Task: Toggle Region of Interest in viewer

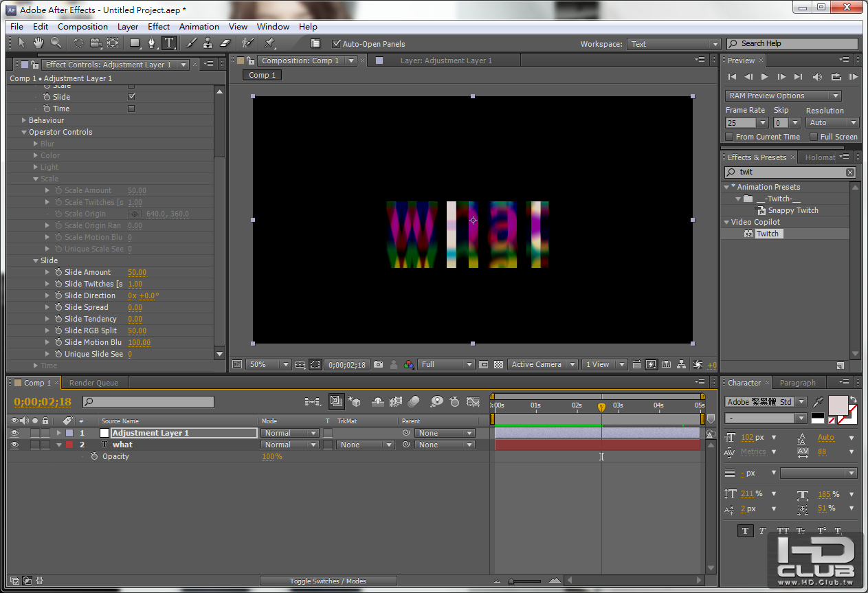Action: point(315,365)
